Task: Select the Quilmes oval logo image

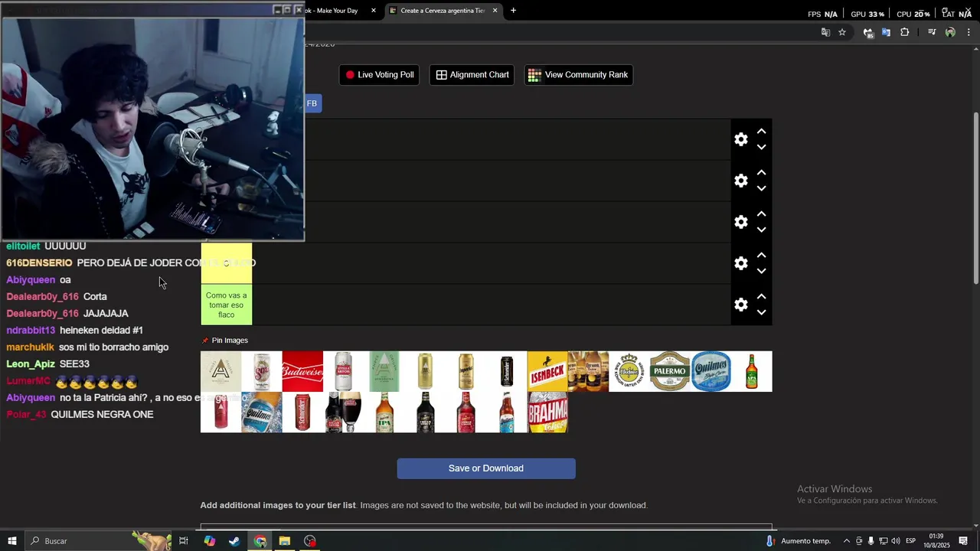Action: click(711, 371)
